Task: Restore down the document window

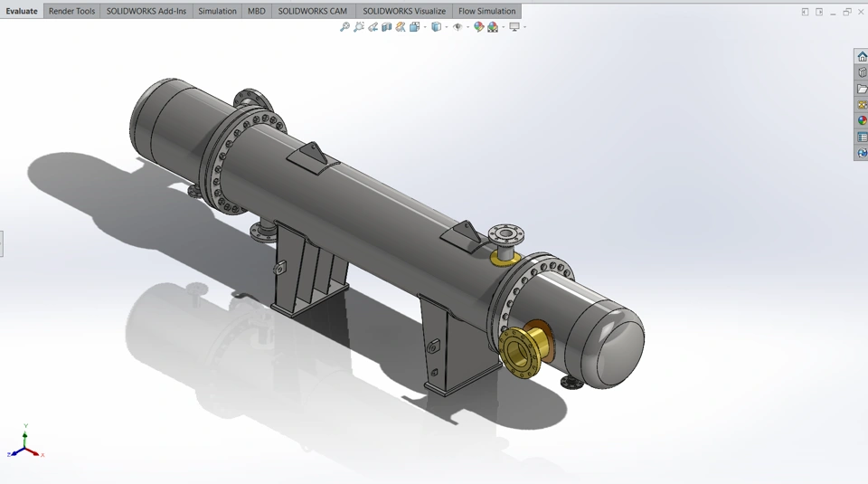Action: click(847, 12)
